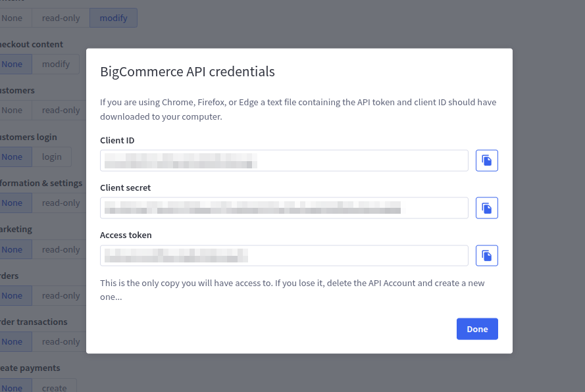Select None for Checkout content
Image resolution: width=585 pixels, height=392 pixels.
(12, 64)
